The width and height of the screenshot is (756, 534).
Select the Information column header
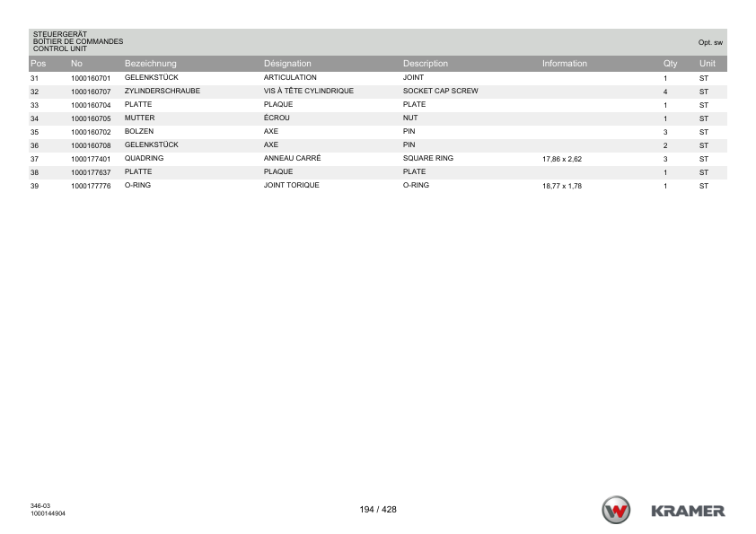click(x=564, y=64)
